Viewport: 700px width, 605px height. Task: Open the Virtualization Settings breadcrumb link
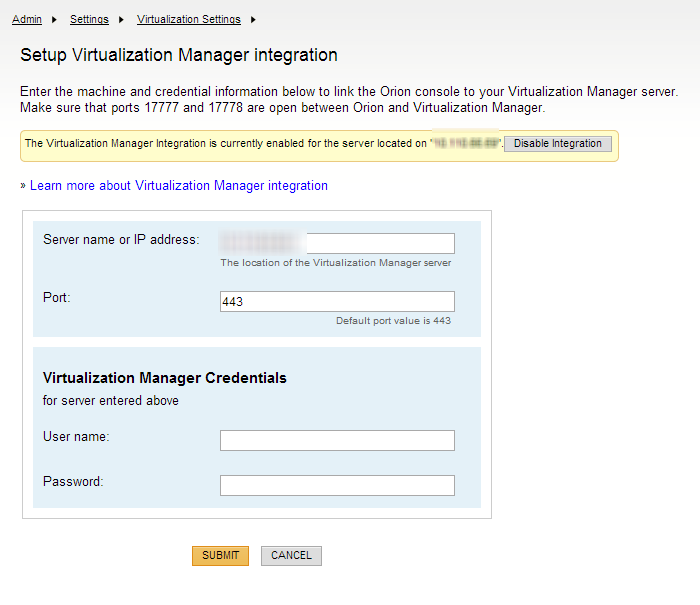[x=189, y=19]
